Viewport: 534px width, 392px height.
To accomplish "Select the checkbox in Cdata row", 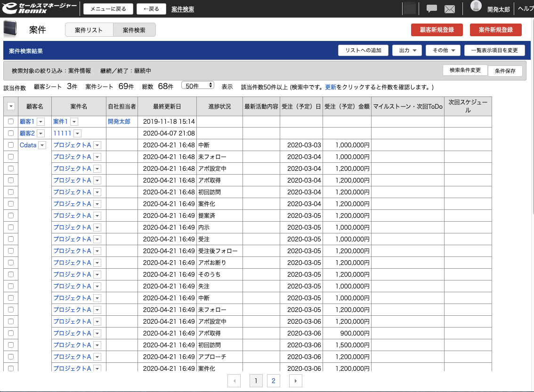I will pos(11,145).
